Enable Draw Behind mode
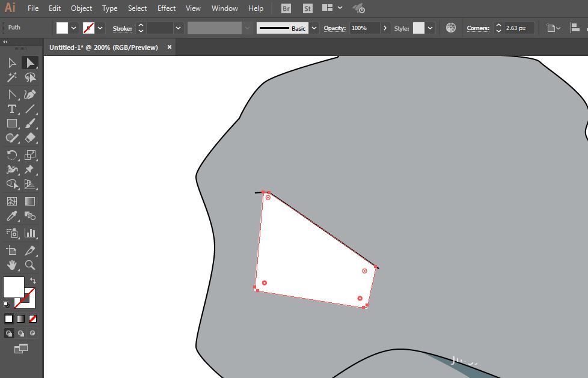The image size is (588, 378). point(21,333)
